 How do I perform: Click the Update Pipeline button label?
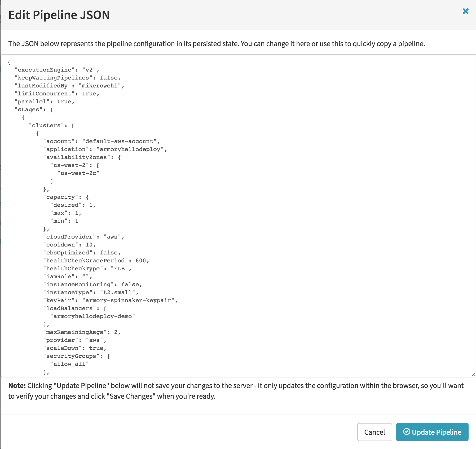pos(436,432)
